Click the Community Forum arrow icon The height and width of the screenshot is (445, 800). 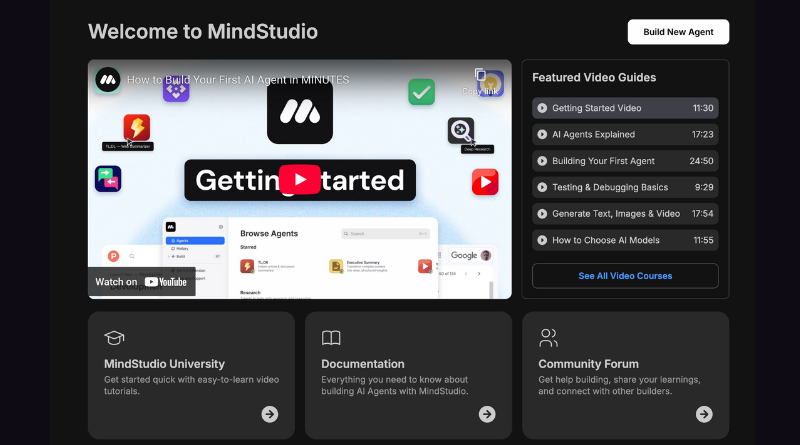point(704,414)
